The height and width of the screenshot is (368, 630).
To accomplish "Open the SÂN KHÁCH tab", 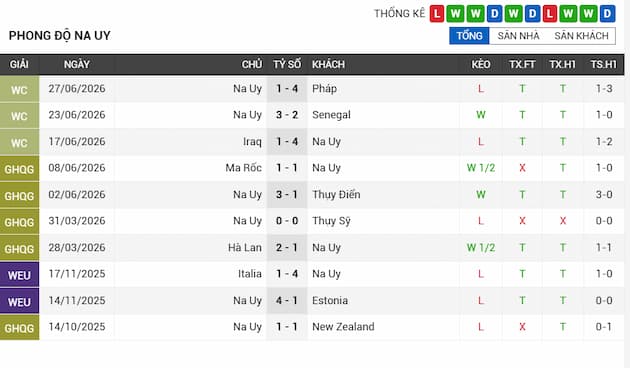I will click(x=581, y=36).
